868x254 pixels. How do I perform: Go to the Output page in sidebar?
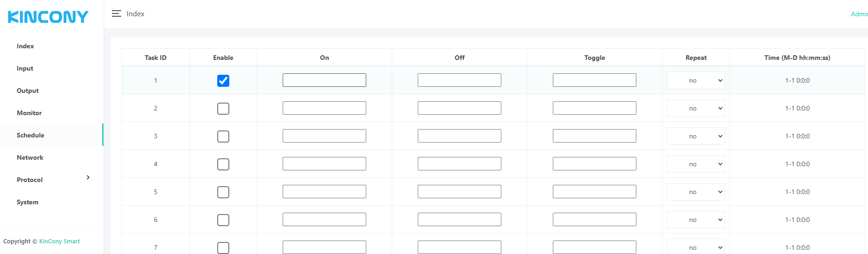28,91
